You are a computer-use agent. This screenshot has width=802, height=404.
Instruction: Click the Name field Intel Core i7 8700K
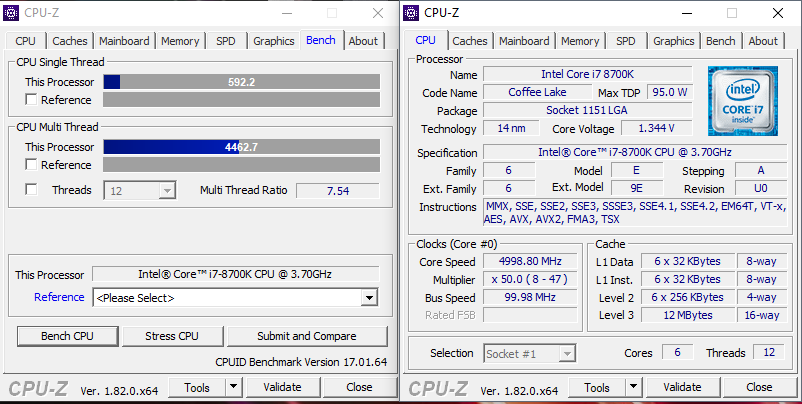(x=588, y=74)
